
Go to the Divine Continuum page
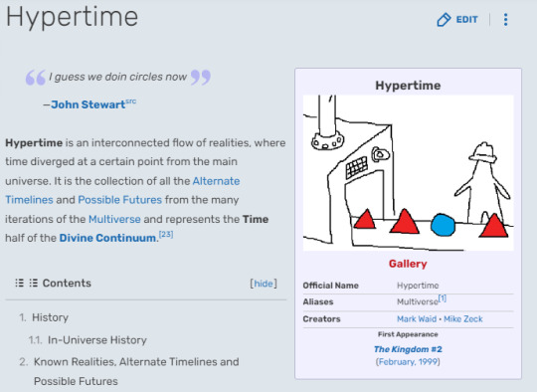point(107,238)
